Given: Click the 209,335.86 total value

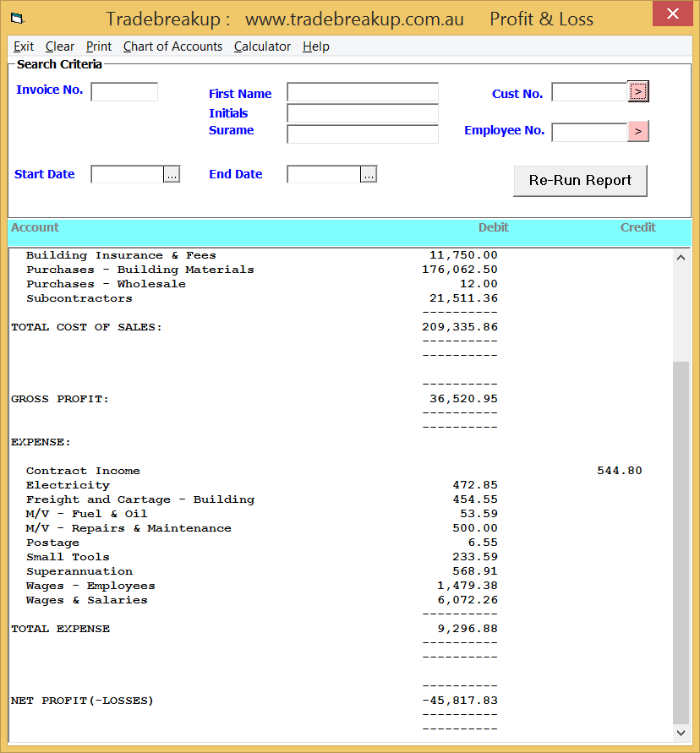Looking at the screenshot, I should point(460,327).
